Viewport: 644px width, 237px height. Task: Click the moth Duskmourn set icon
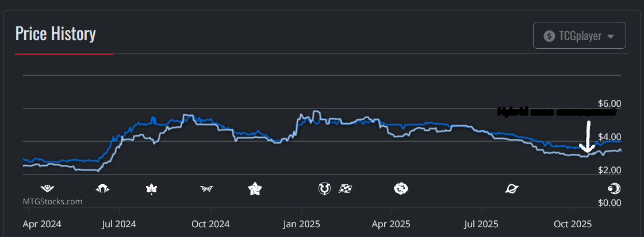click(x=206, y=189)
